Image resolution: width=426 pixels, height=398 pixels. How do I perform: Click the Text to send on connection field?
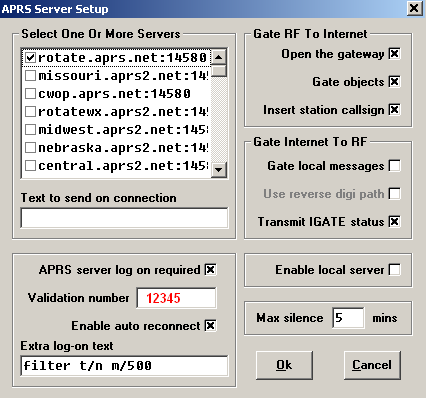(x=124, y=218)
